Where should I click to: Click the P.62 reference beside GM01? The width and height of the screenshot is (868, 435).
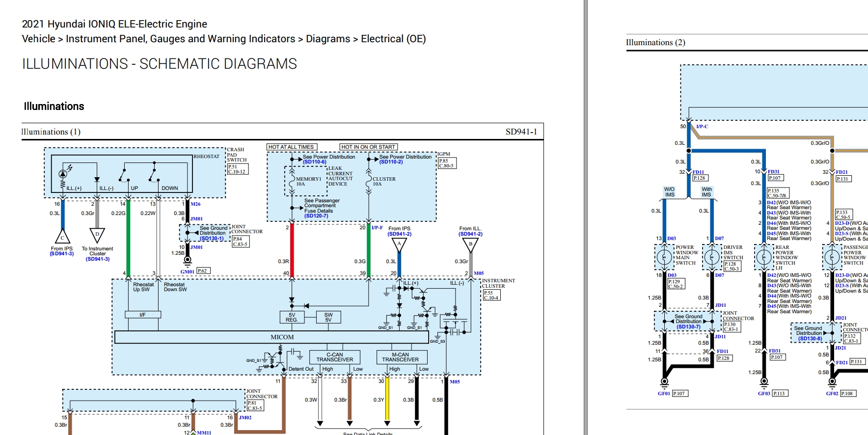point(203,271)
